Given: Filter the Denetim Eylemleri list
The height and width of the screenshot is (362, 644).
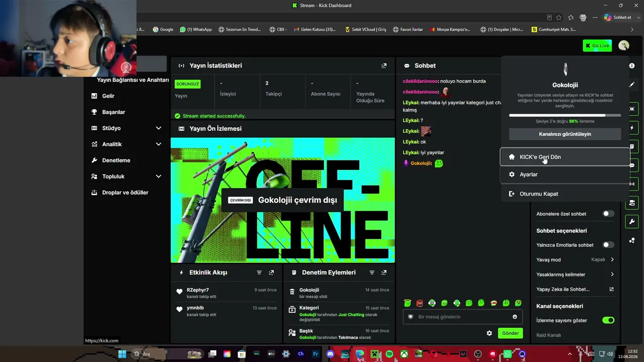Looking at the screenshot, I should point(372,273).
